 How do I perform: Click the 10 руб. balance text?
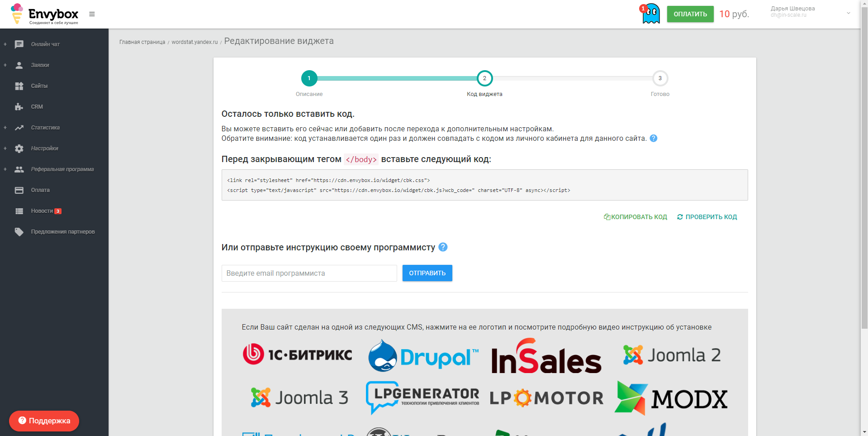[x=734, y=14]
